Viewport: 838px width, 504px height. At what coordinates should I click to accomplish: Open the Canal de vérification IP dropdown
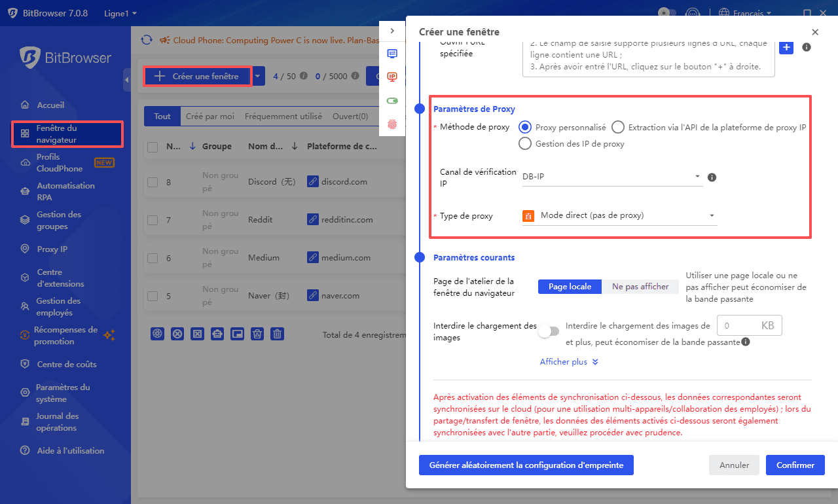coord(611,177)
